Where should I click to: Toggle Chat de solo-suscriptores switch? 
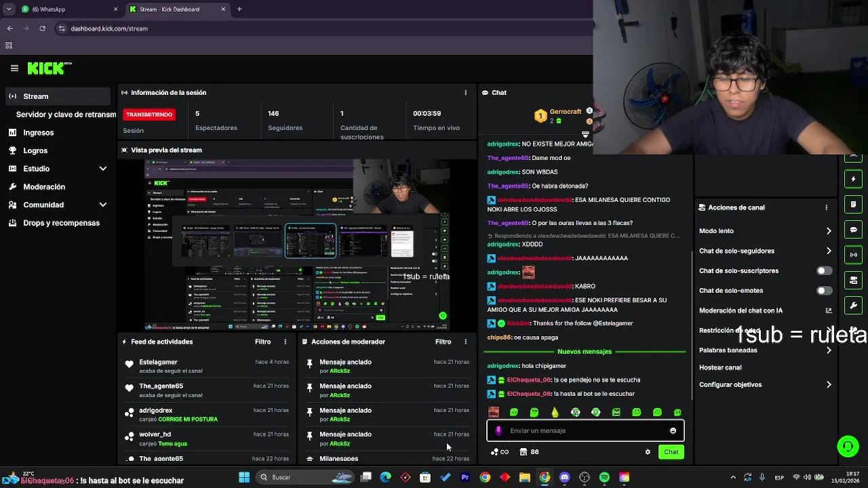[x=824, y=270]
